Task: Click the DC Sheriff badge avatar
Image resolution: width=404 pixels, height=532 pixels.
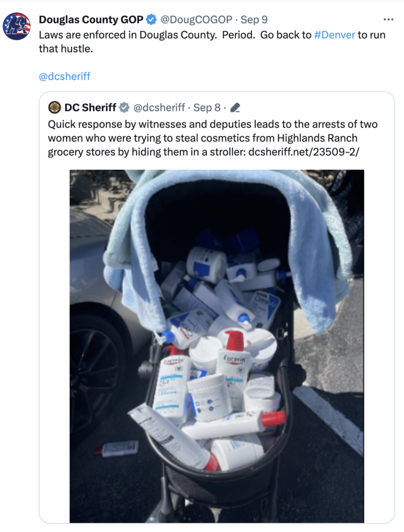Action: (54, 108)
